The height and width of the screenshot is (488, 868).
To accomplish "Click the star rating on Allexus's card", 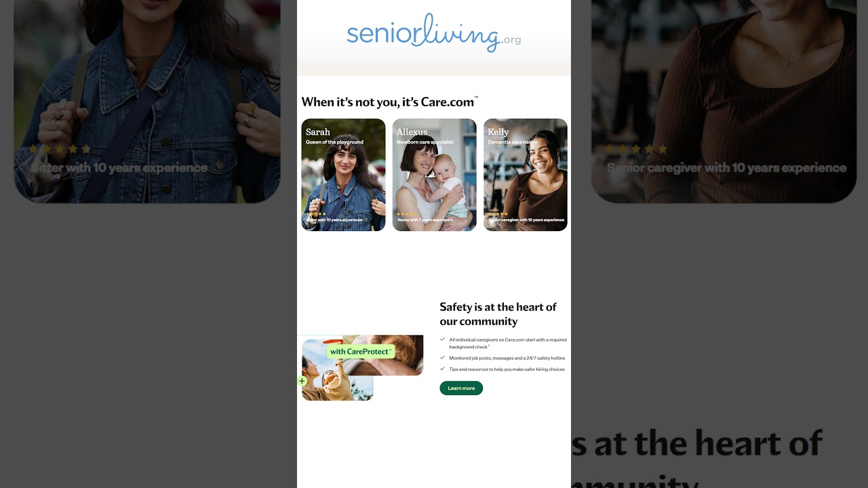I will click(x=407, y=214).
